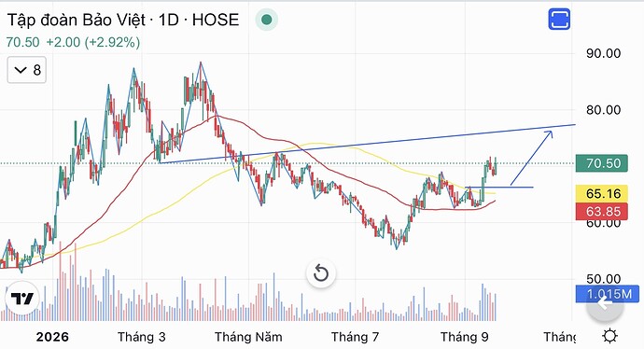The width and height of the screenshot is (644, 349).
Task: Select the blue ascending trendline
Action: (x=368, y=144)
